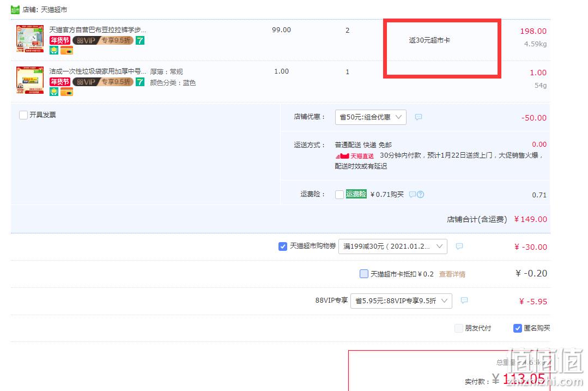
Task: Click the red 天猫直送 logo
Action: tap(355, 156)
